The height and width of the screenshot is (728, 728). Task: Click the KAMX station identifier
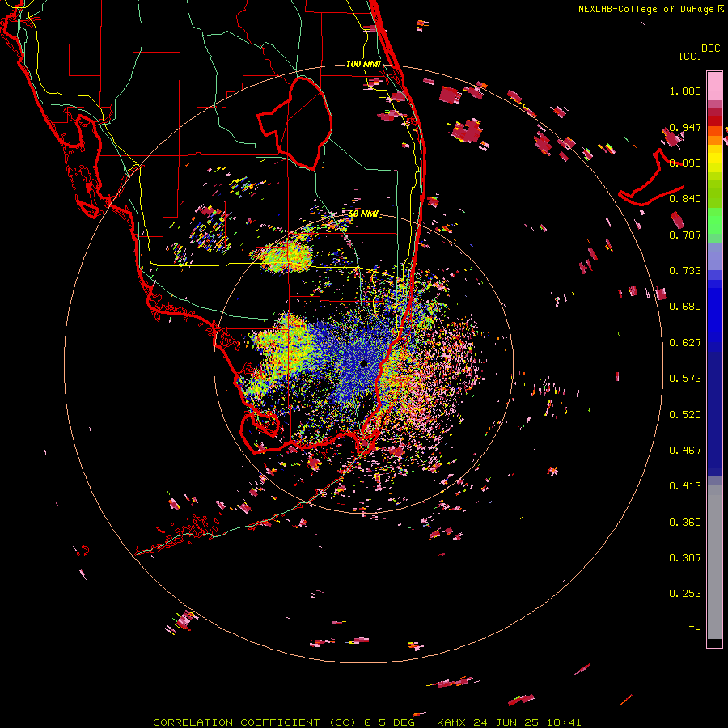452,722
